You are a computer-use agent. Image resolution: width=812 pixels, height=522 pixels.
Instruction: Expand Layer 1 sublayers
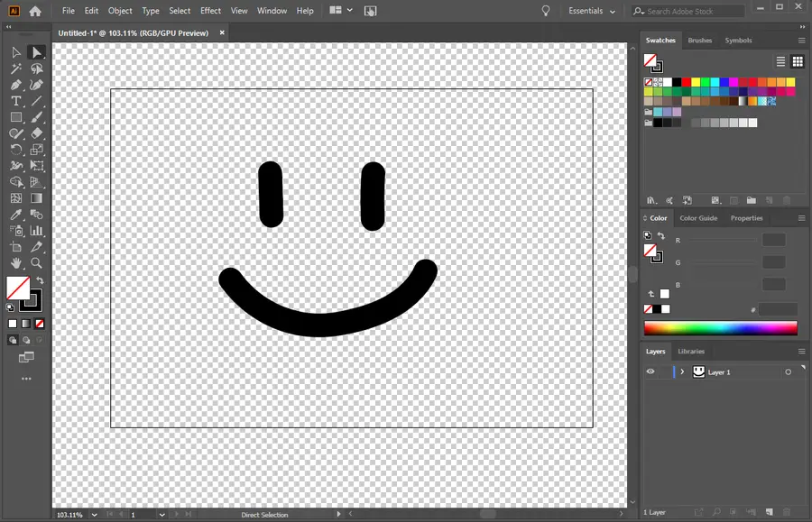tap(682, 372)
